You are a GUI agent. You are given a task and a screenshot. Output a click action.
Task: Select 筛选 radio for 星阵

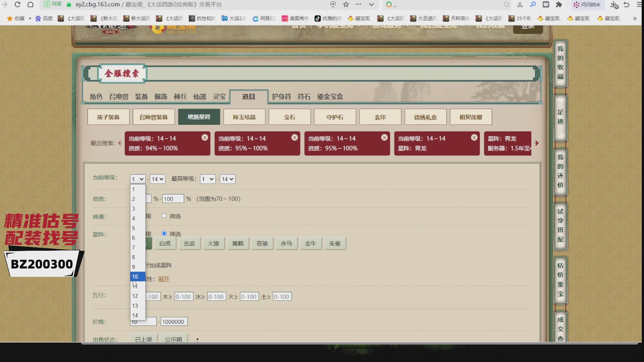click(x=164, y=234)
